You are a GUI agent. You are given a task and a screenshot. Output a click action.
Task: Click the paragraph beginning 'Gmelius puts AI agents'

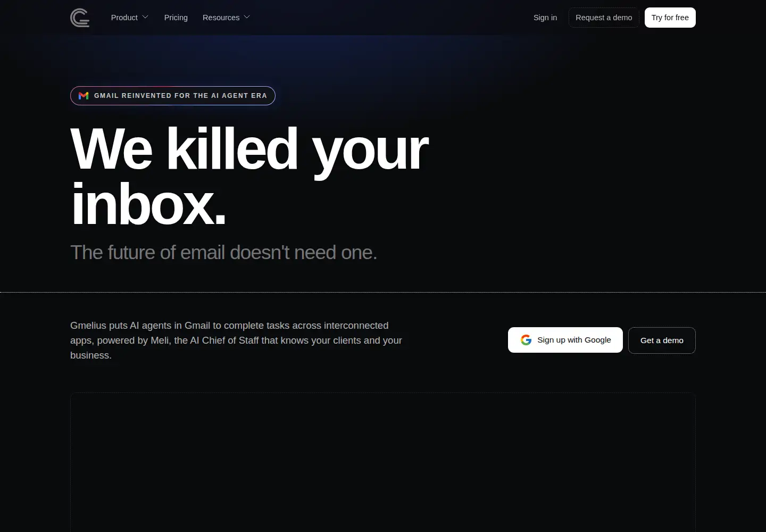pyautogui.click(x=236, y=340)
